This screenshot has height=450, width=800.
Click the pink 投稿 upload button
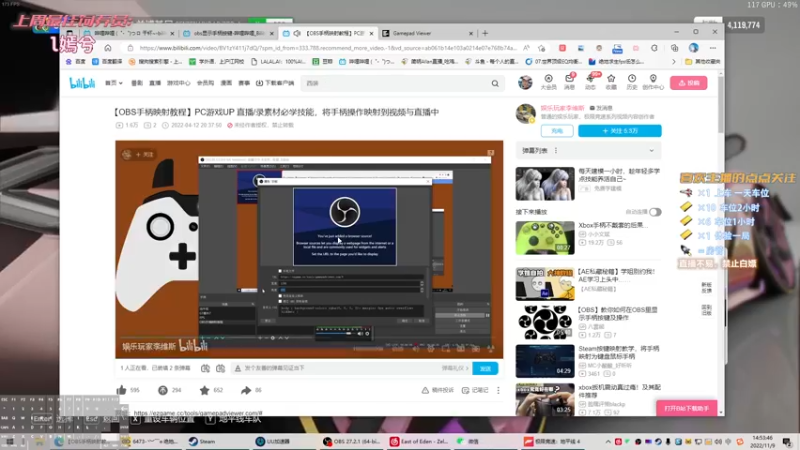pyautogui.click(x=688, y=83)
